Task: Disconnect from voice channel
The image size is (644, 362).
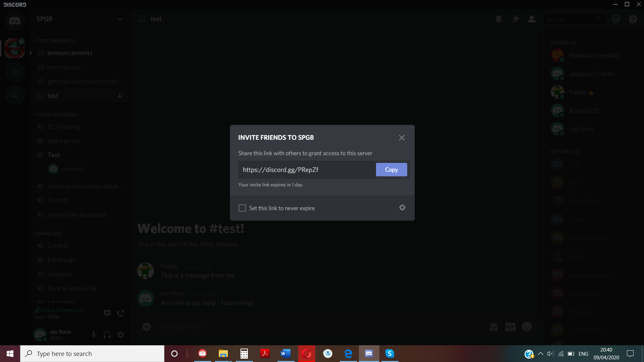Action: coord(121,313)
